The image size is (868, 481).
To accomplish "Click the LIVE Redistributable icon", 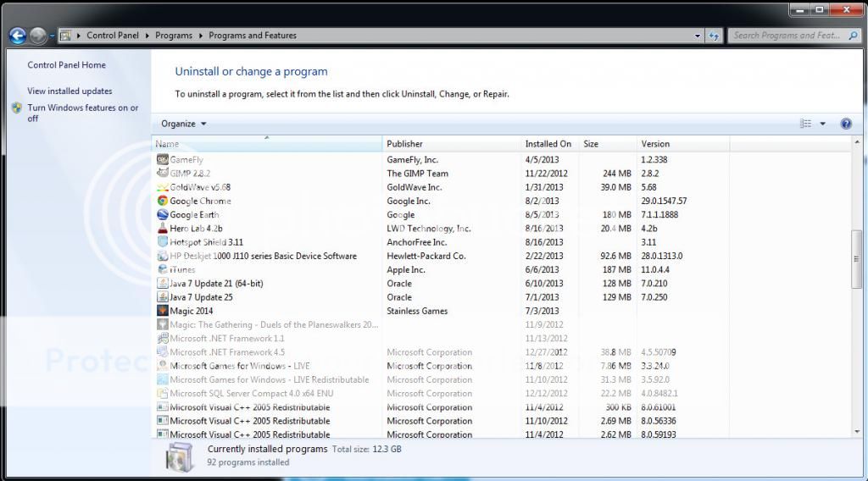I will point(162,380).
